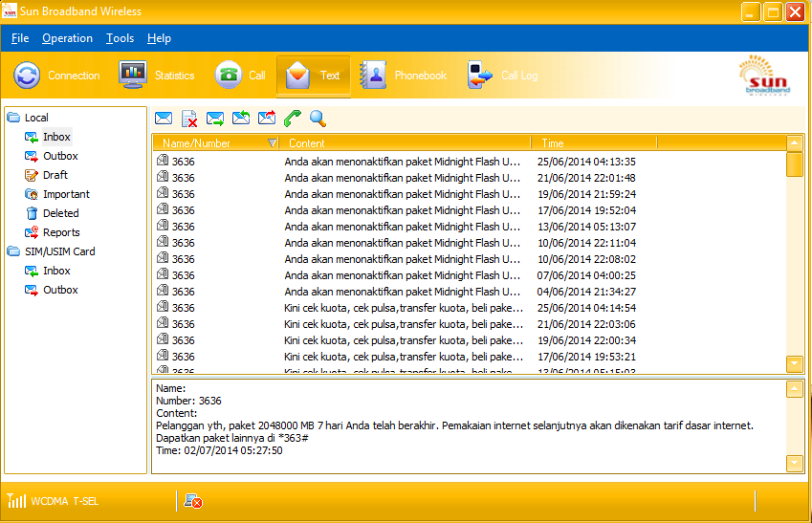
Task: Open the Statistics section
Action: [157, 76]
